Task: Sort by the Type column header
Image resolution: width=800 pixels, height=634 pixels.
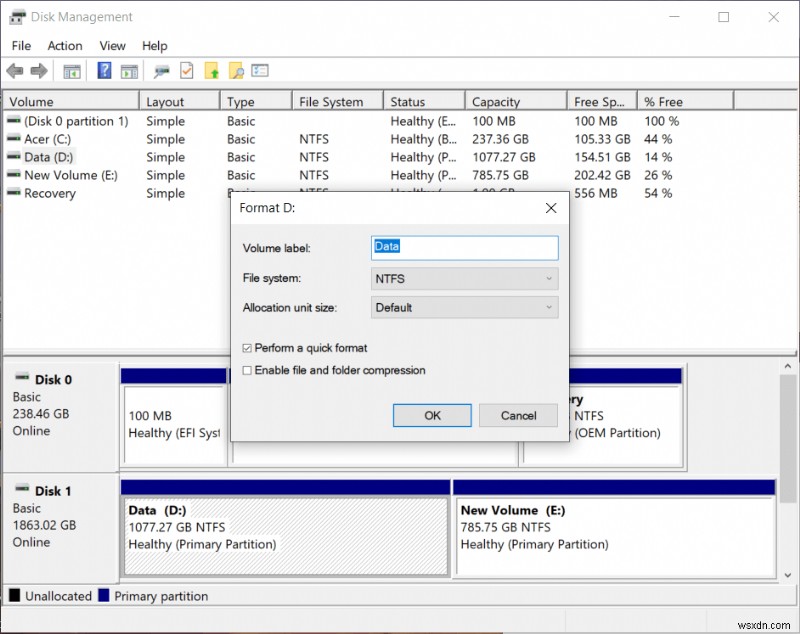Action: pyautogui.click(x=256, y=102)
